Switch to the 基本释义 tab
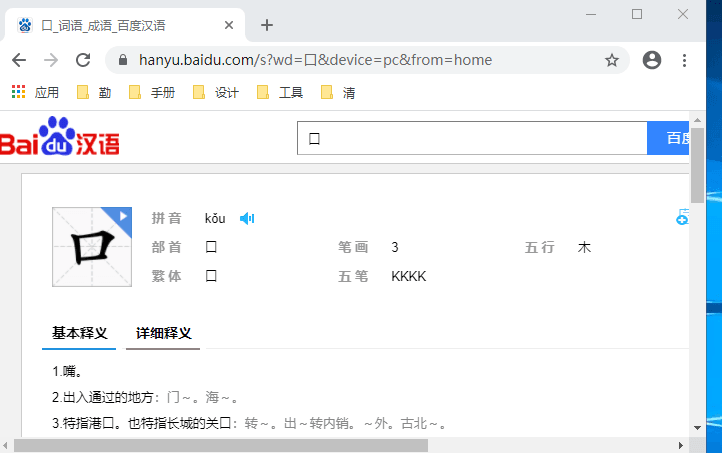722x453 pixels. [79, 333]
